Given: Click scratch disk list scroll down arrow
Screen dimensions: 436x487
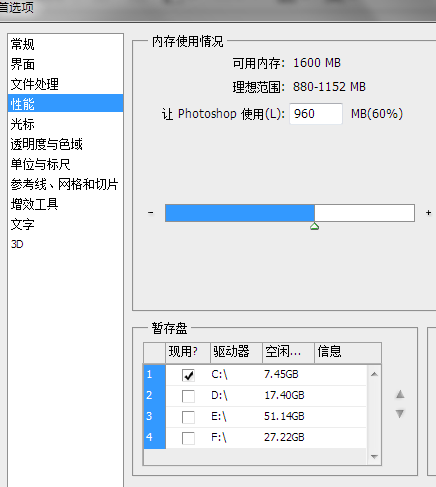Looking at the screenshot, I should 374,456.
